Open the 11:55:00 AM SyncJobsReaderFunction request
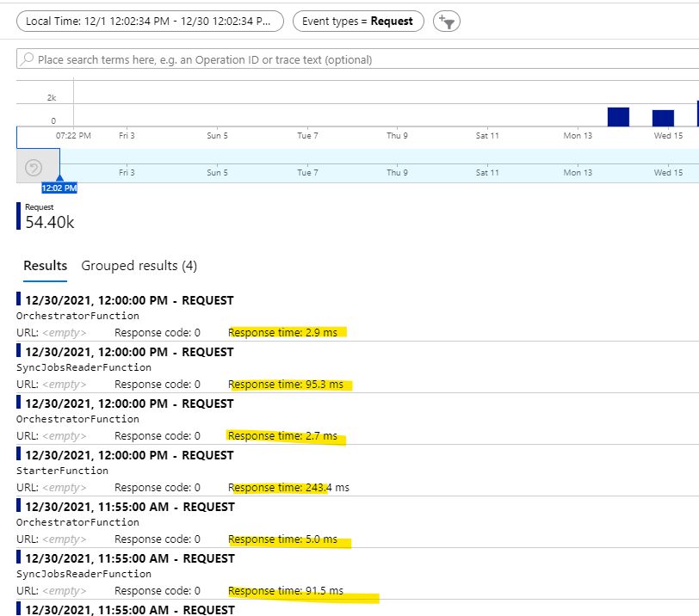Screen dimensions: 699x616 click(x=357, y=574)
